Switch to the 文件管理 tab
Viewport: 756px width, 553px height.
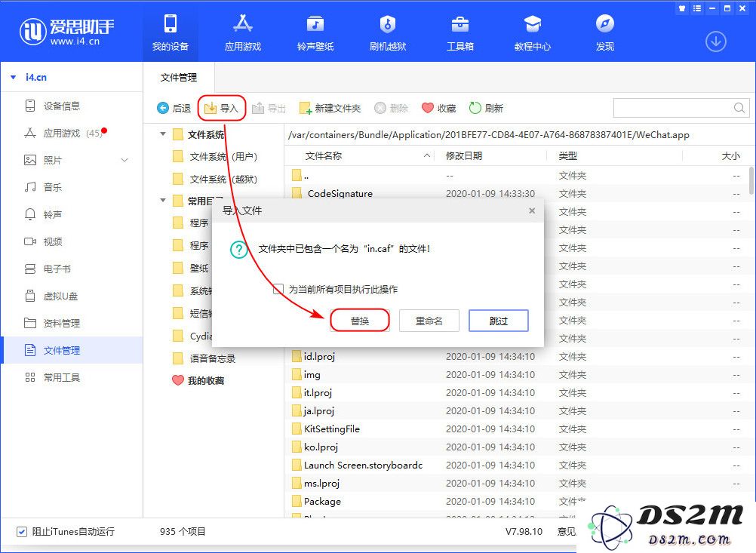[179, 78]
